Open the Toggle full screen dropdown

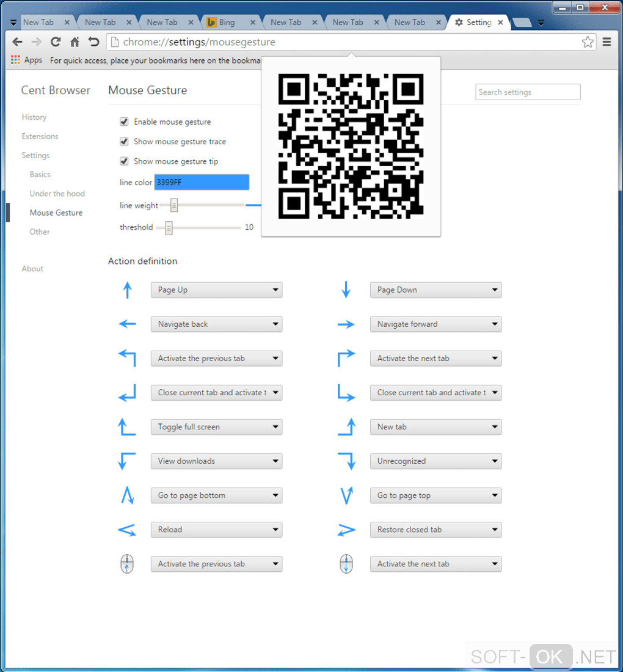click(216, 427)
